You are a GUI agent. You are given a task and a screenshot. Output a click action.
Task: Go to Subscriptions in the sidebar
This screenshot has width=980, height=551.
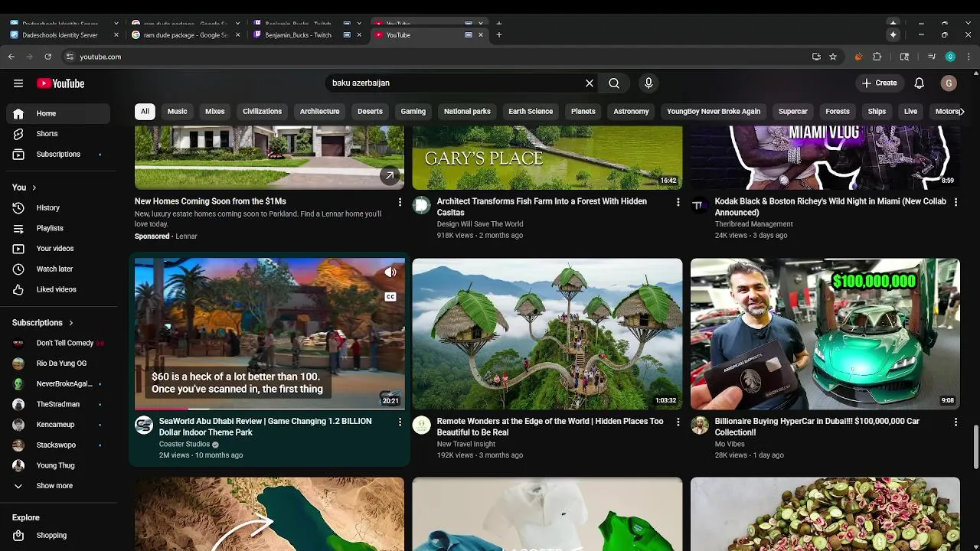[58, 155]
